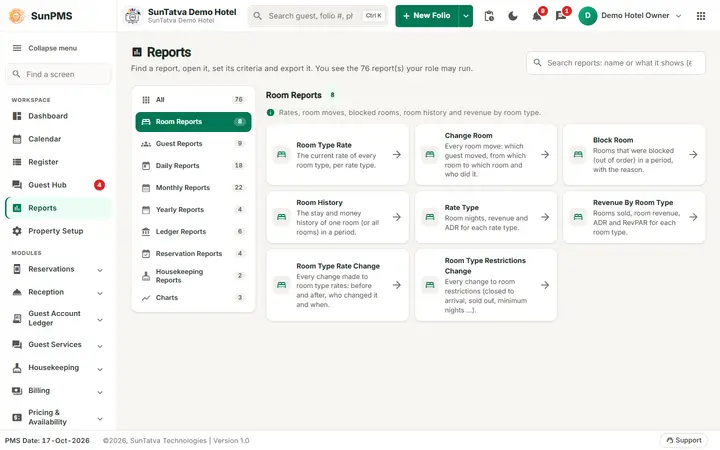The width and height of the screenshot is (720, 450).
Task: Select the Guest Reports category
Action: (193, 144)
